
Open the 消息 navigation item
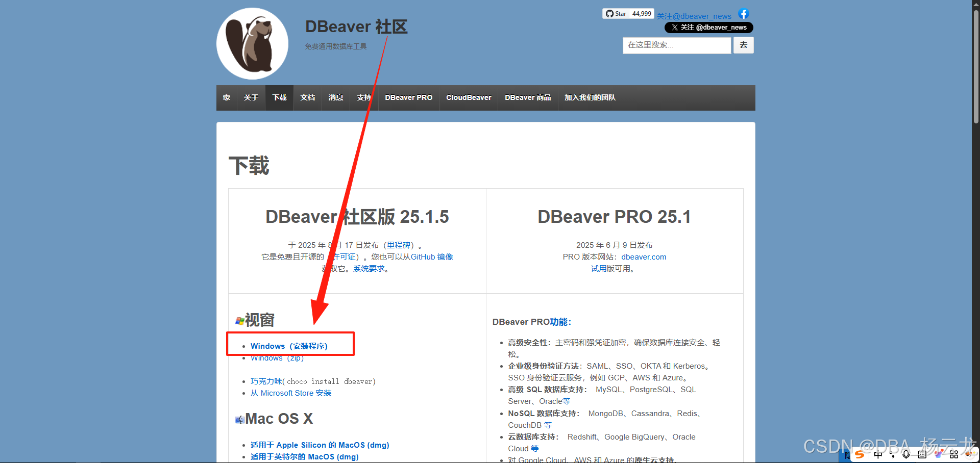(336, 97)
